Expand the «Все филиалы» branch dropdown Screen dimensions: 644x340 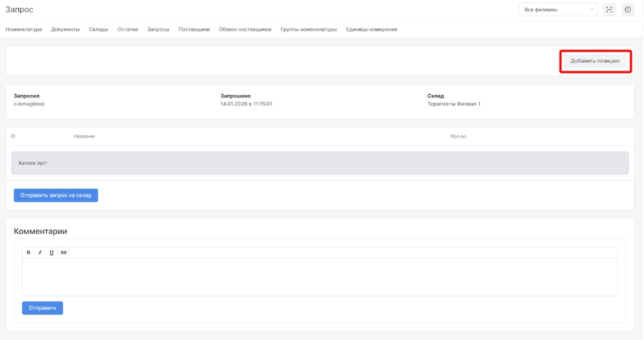557,9
